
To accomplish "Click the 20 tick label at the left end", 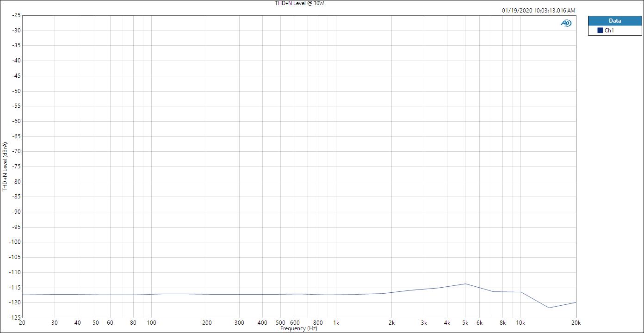I will pos(22,323).
